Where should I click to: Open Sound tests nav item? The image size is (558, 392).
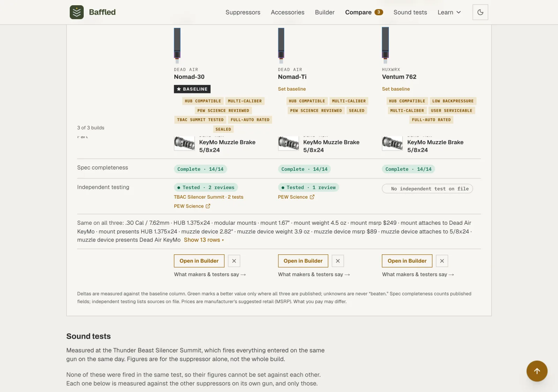click(x=410, y=12)
